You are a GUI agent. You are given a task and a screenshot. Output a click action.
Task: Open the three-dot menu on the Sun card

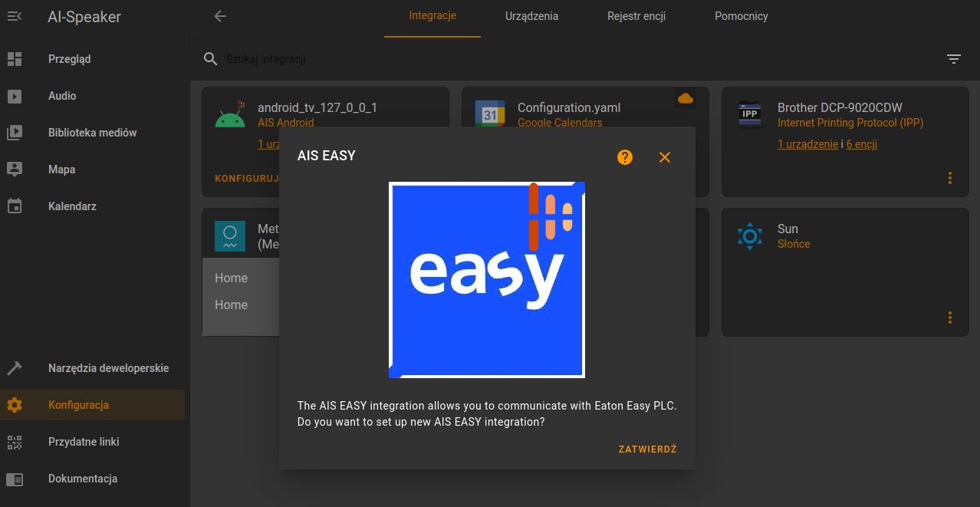click(950, 318)
